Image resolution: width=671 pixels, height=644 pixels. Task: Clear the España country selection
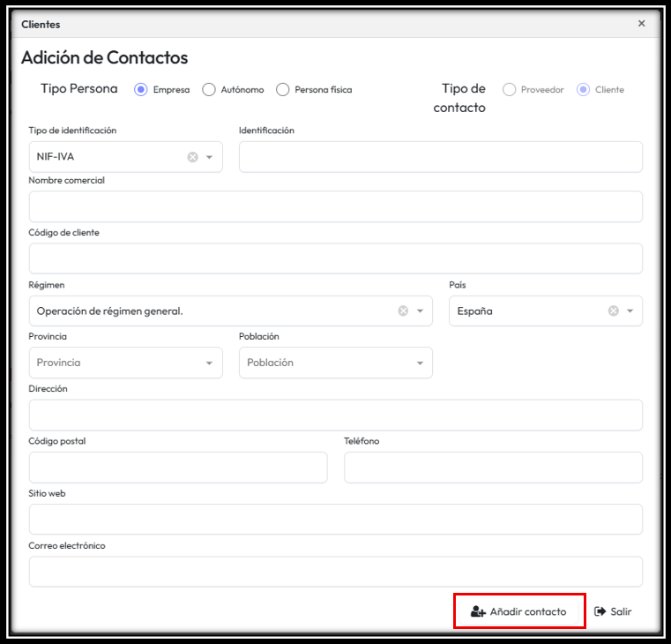pos(613,311)
